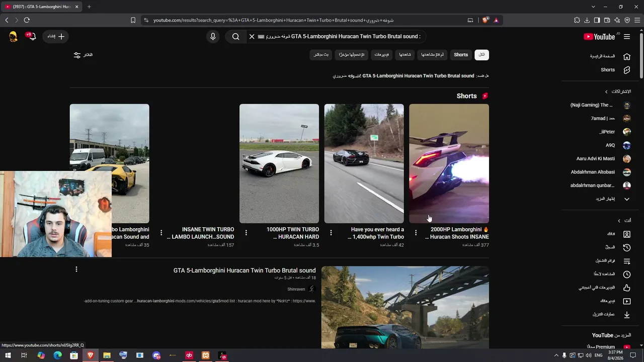This screenshot has height=362, width=644.
Task: Click the did-you-mean search suggestion
Action: (x=404, y=76)
